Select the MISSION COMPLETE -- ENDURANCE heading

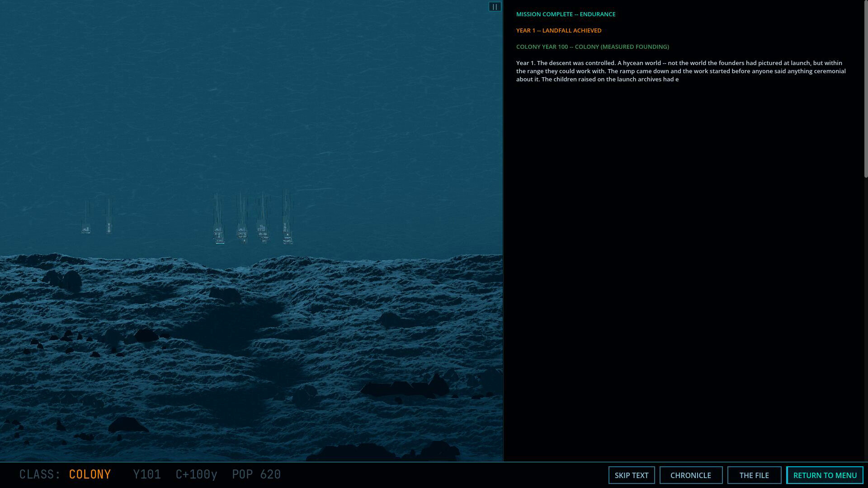coord(566,14)
